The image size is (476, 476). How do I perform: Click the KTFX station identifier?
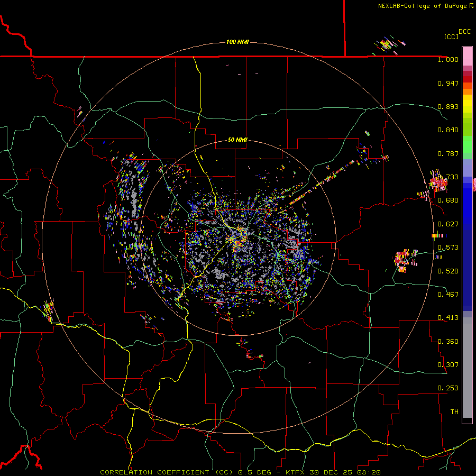[x=295, y=472]
